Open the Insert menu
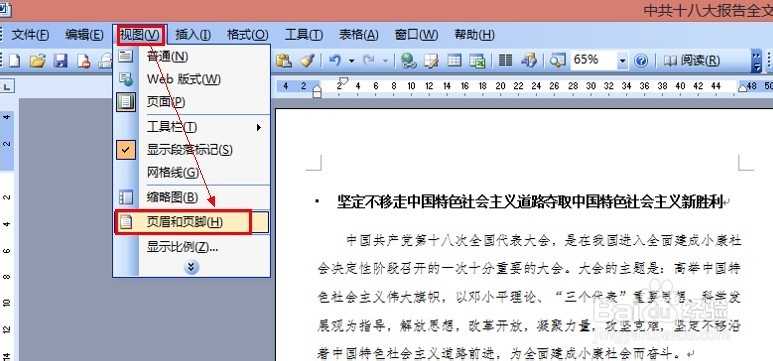773x361 pixels. pyautogui.click(x=193, y=35)
